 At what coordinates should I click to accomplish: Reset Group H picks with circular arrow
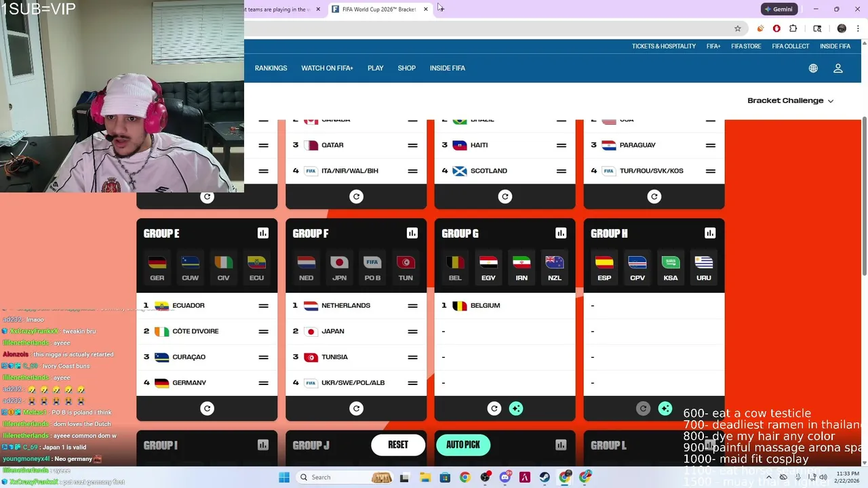[x=644, y=408]
